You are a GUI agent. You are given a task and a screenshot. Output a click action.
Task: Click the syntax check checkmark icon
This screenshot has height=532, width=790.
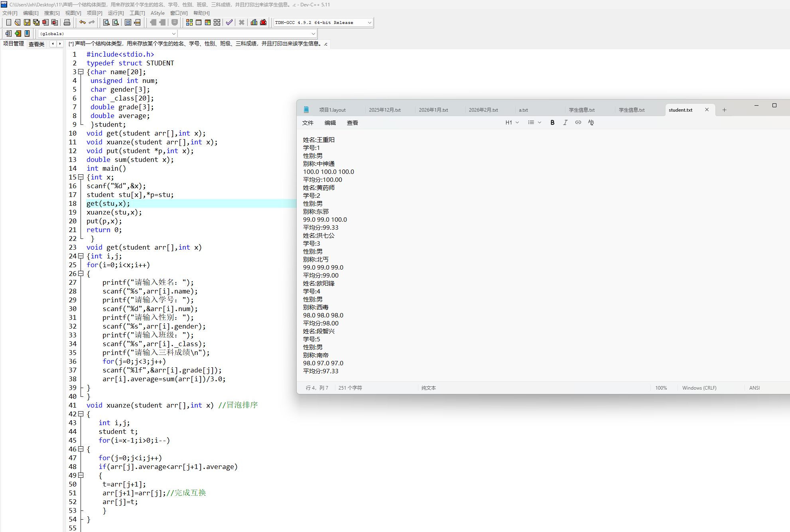pos(229,22)
